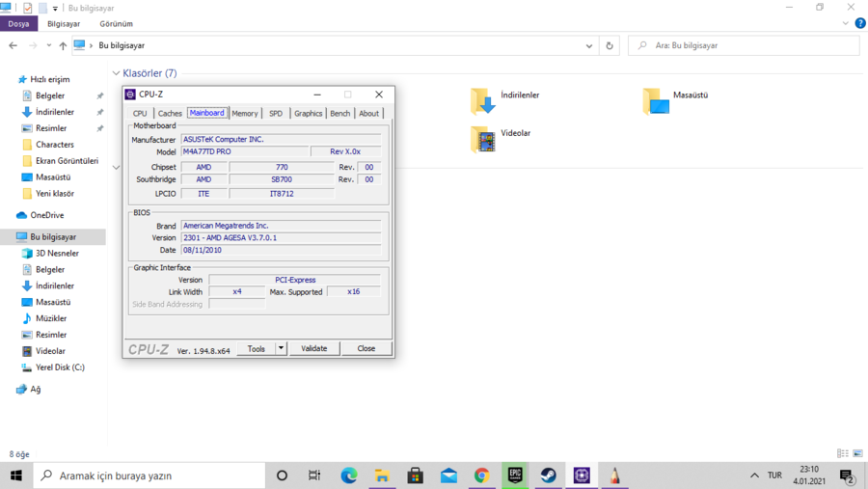Go back with the Explorer back arrow

click(14, 45)
